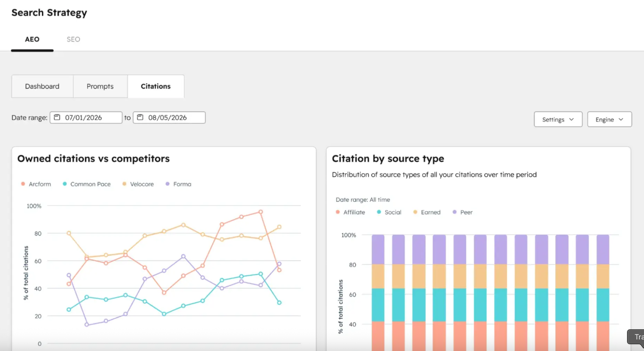This screenshot has height=351, width=644.
Task: Click the first stacked bar's purple segment
Action: click(378, 249)
